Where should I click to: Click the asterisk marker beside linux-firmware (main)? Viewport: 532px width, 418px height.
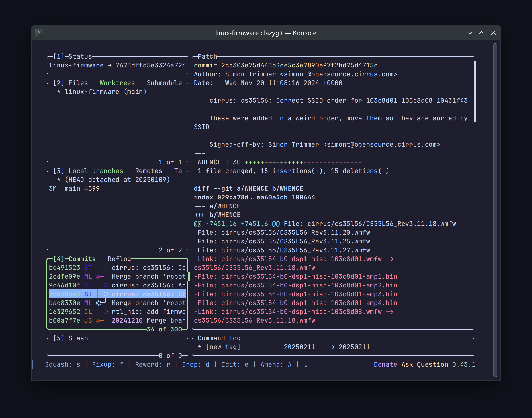pyautogui.click(x=58, y=92)
